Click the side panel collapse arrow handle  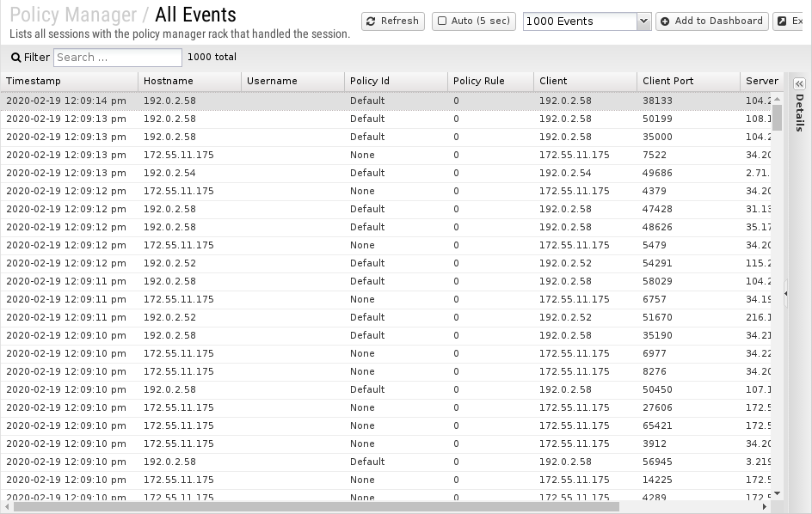pyautogui.click(x=785, y=293)
